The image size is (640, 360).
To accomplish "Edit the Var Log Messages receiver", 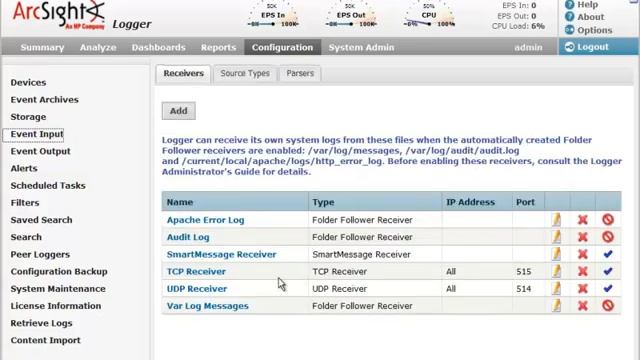I will tap(556, 305).
